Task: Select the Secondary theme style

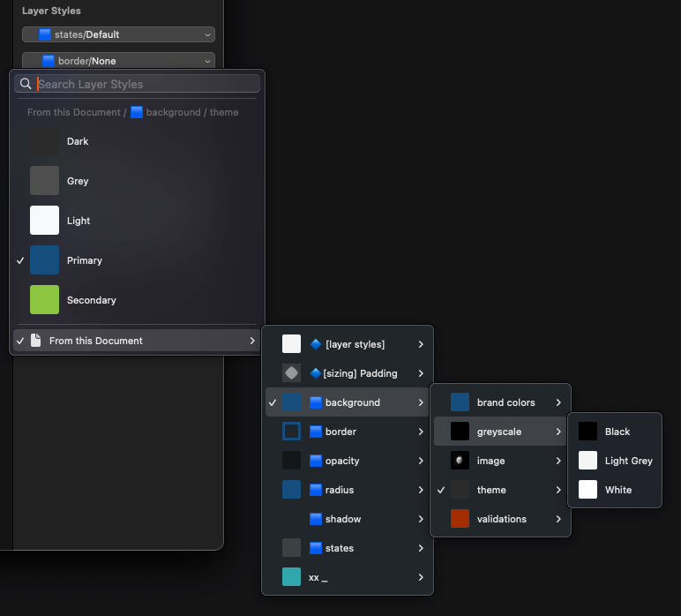Action: 137,300
